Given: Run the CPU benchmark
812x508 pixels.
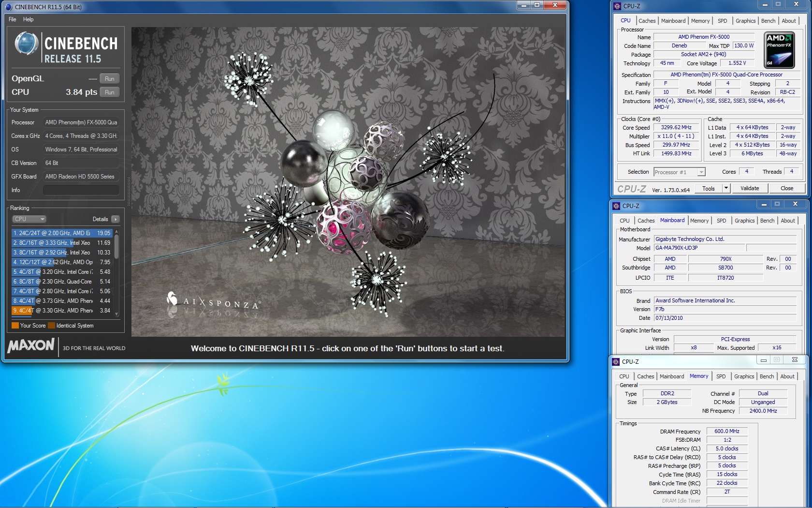Looking at the screenshot, I should click(x=110, y=92).
